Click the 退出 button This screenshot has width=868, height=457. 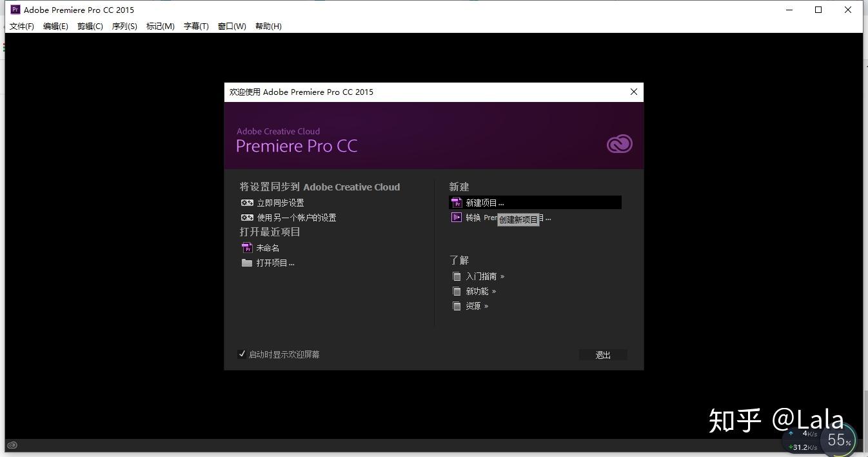(603, 355)
